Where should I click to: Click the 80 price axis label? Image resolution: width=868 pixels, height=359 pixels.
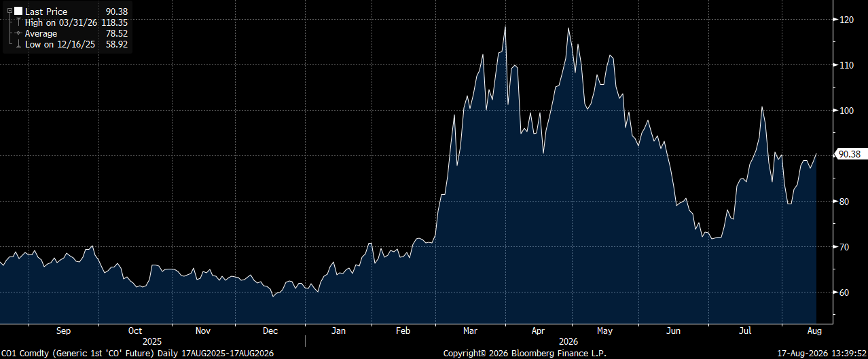tap(844, 202)
